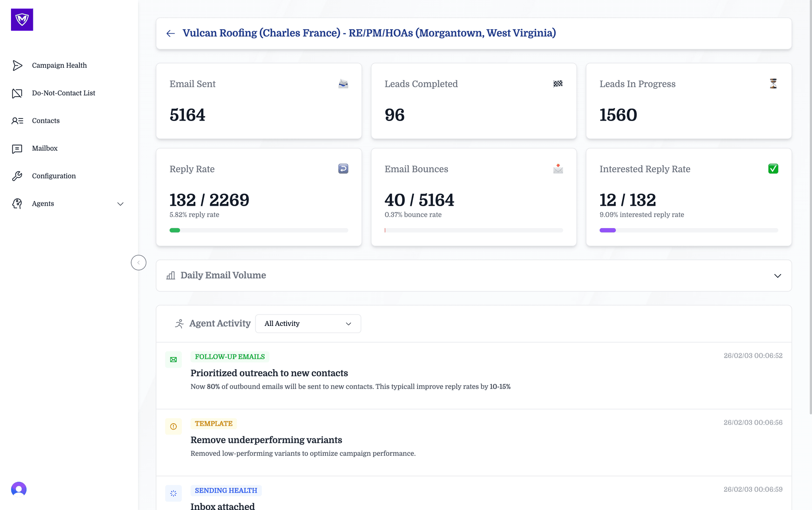The width and height of the screenshot is (812, 510).
Task: Open the Configuration settings
Action: tap(54, 176)
